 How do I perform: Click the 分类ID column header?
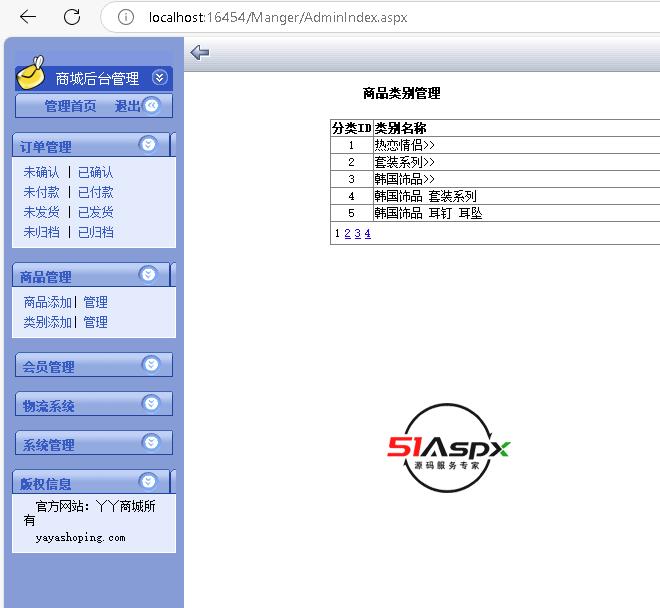(x=351, y=128)
